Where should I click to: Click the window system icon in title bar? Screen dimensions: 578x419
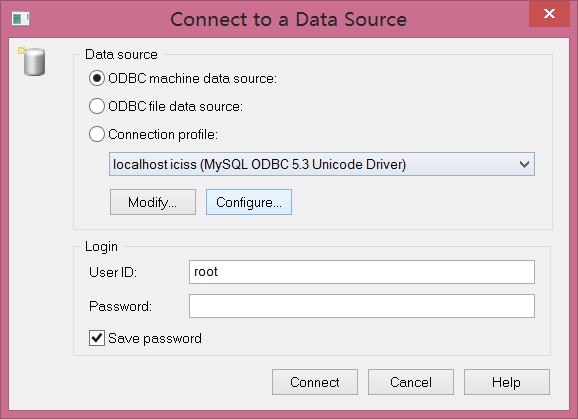click(21, 19)
